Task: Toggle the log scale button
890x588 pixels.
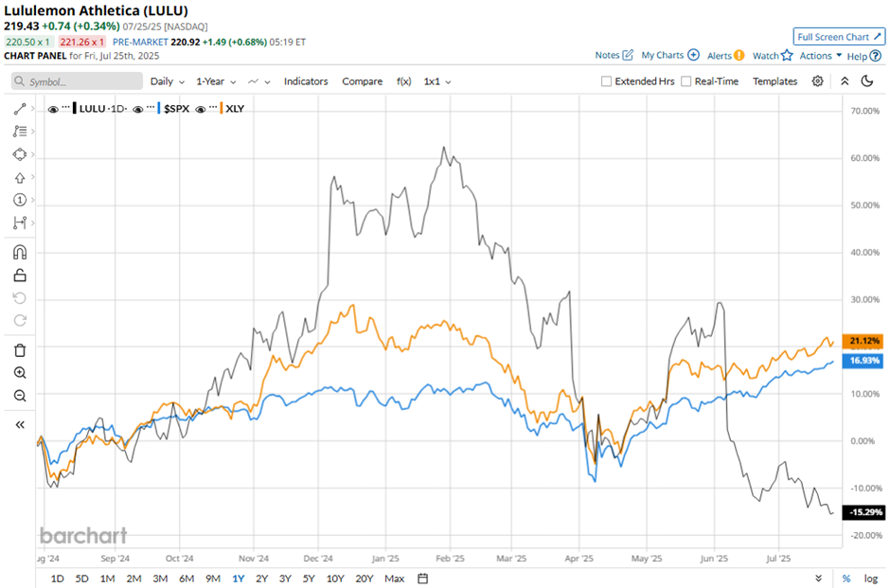Action: tap(871, 579)
